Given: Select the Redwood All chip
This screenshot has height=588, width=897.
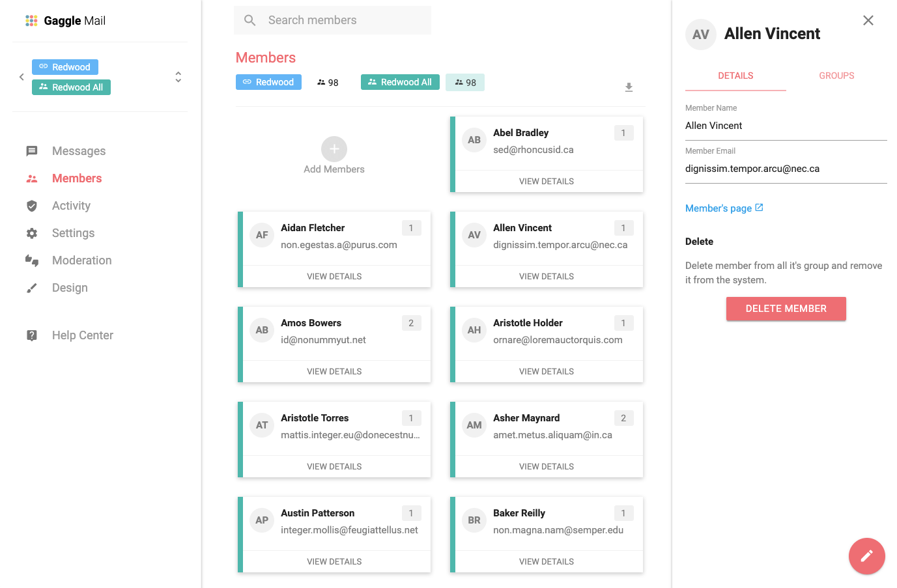Looking at the screenshot, I should 71,87.
